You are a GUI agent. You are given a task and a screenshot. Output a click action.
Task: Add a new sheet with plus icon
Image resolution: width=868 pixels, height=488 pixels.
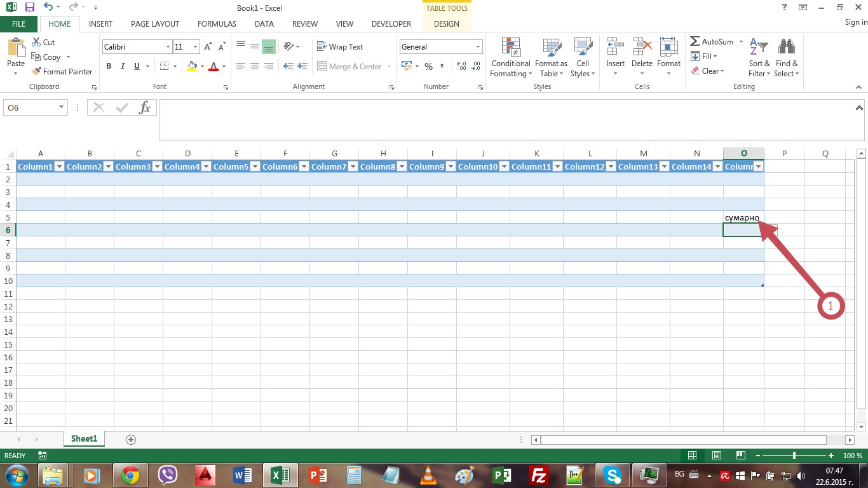tap(131, 439)
